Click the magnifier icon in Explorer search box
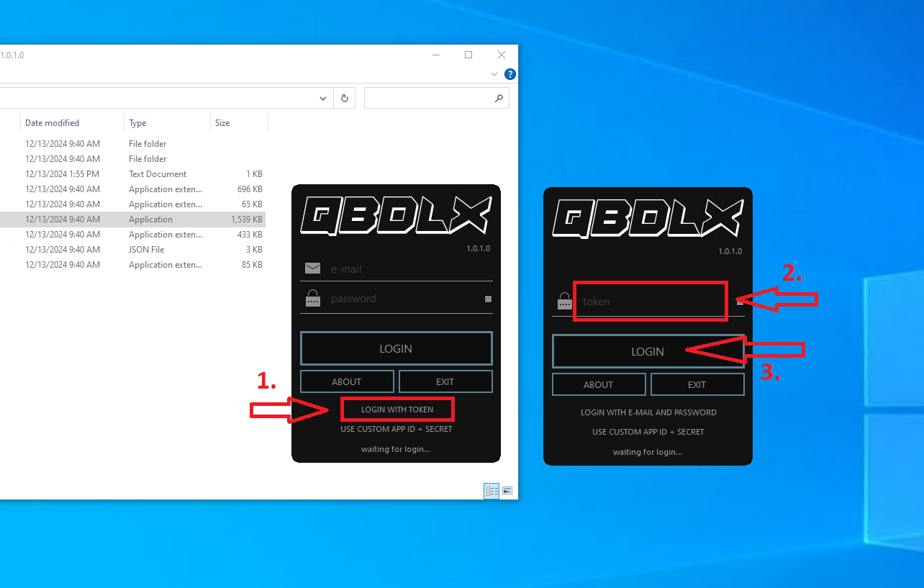 tap(499, 98)
